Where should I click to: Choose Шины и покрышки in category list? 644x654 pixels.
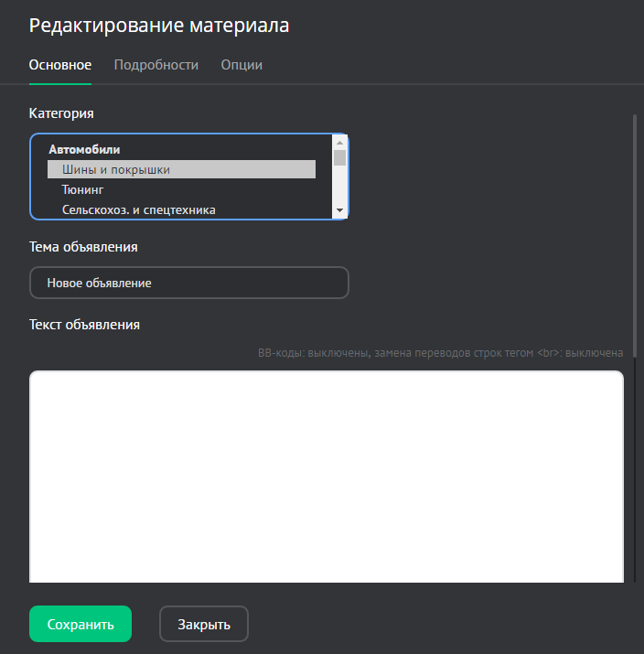pos(181,169)
